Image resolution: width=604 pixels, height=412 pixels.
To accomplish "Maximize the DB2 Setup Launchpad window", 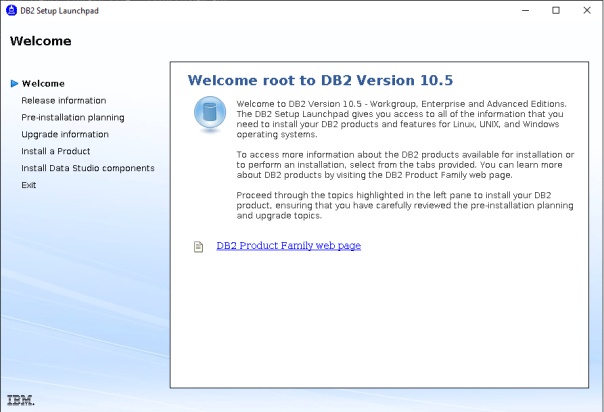I will [x=556, y=10].
